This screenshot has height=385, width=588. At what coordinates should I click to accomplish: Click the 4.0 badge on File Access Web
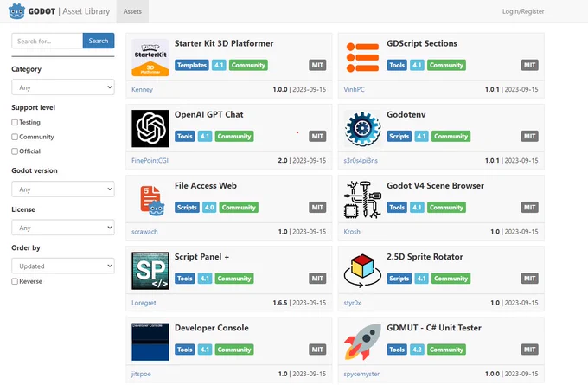tap(209, 207)
